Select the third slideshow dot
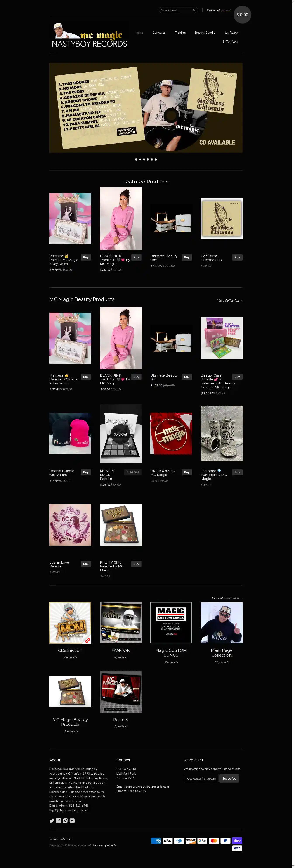 pos(144,159)
